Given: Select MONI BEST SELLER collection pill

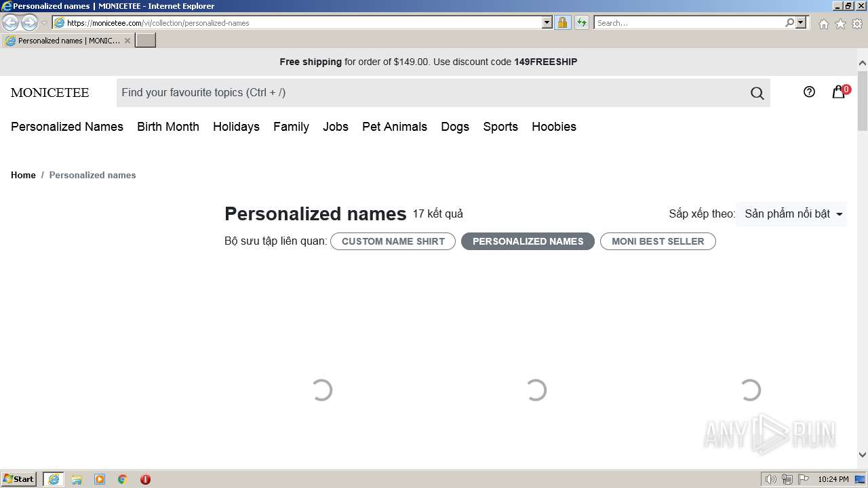Looking at the screenshot, I should click(x=658, y=241).
